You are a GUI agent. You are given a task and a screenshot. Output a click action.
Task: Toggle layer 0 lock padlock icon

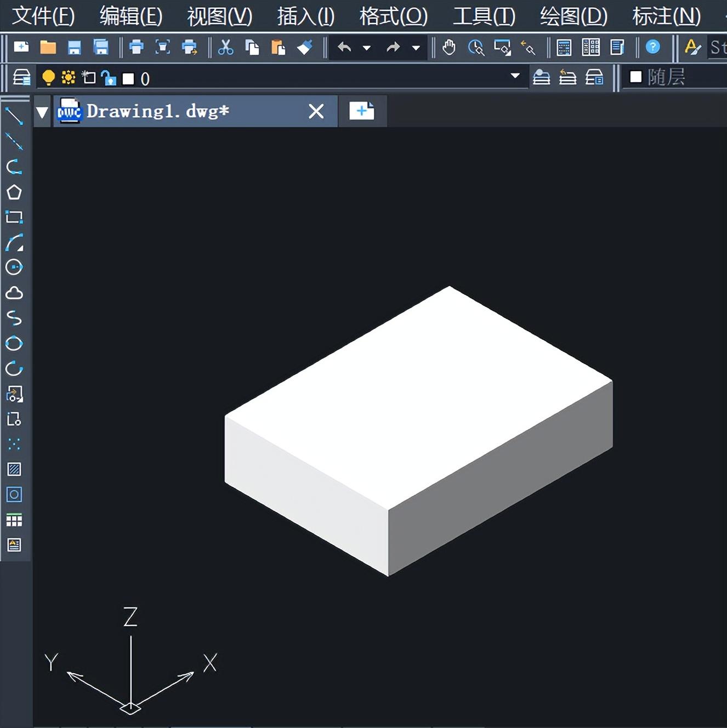tap(109, 78)
